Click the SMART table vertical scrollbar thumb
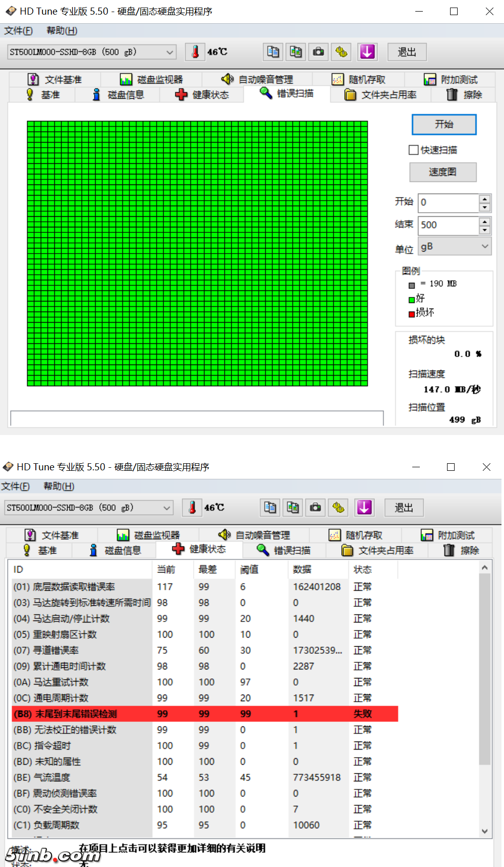Image resolution: width=504 pixels, height=867 pixels. [485, 669]
